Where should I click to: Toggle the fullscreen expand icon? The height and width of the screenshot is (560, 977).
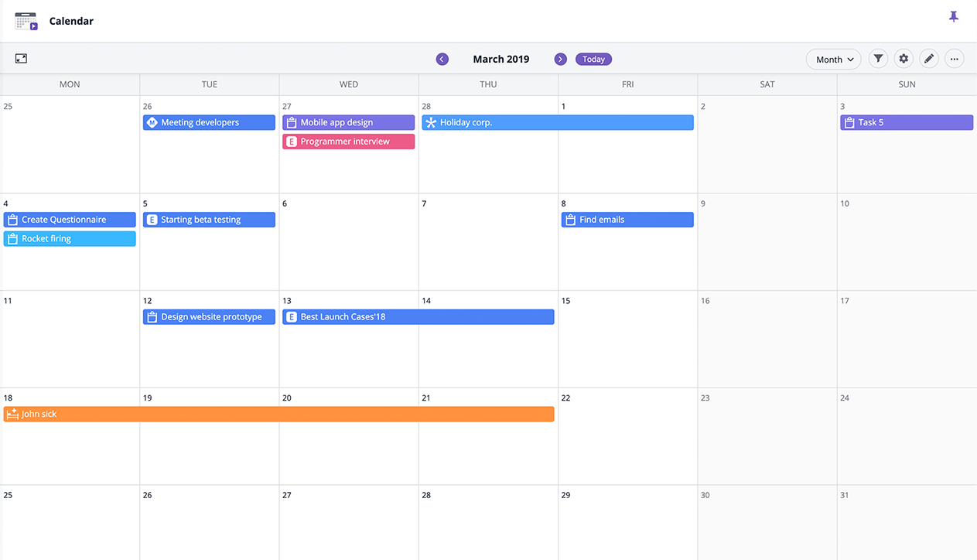coord(22,58)
